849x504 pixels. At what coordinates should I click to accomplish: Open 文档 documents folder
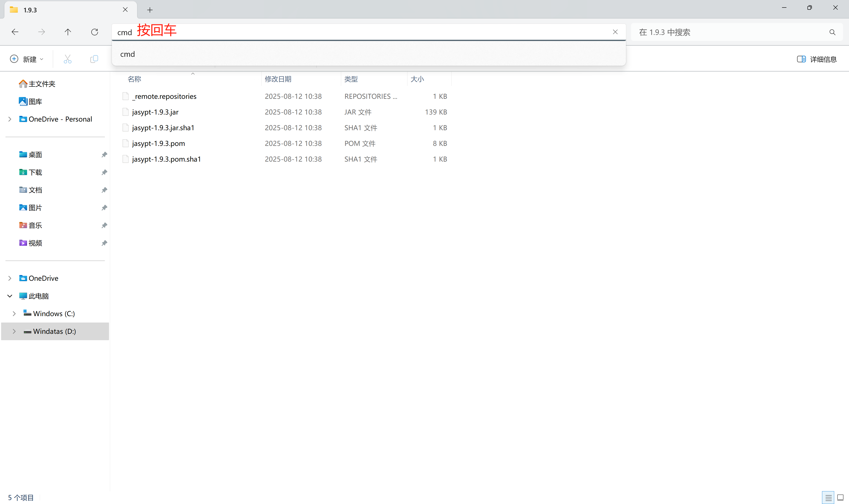[x=31, y=190]
